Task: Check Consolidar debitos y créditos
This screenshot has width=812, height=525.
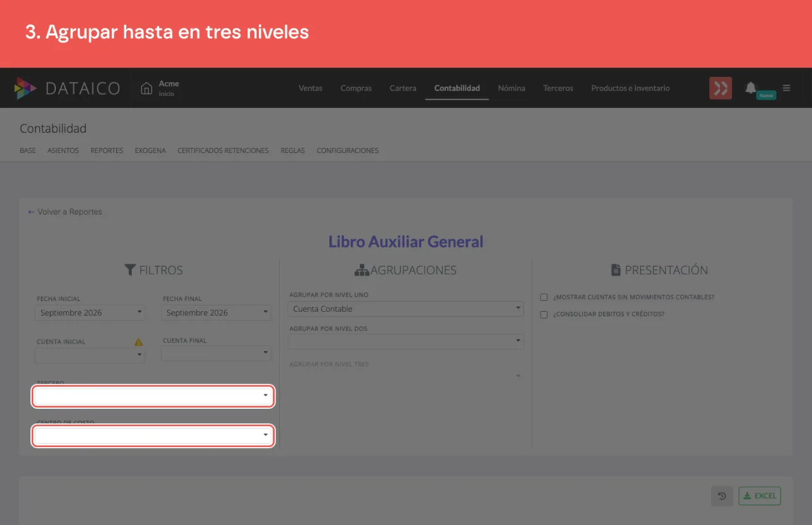Action: [x=544, y=314]
